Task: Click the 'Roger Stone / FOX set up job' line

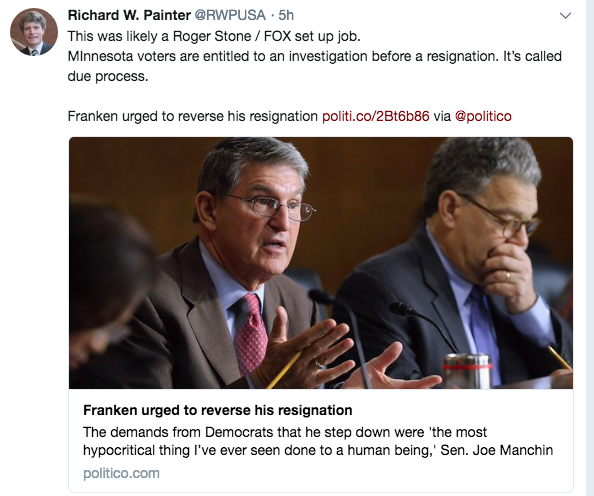Action: (x=214, y=36)
